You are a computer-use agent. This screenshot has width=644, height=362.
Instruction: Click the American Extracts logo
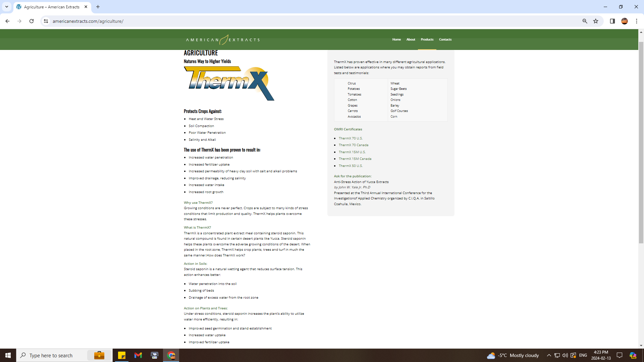[223, 40]
